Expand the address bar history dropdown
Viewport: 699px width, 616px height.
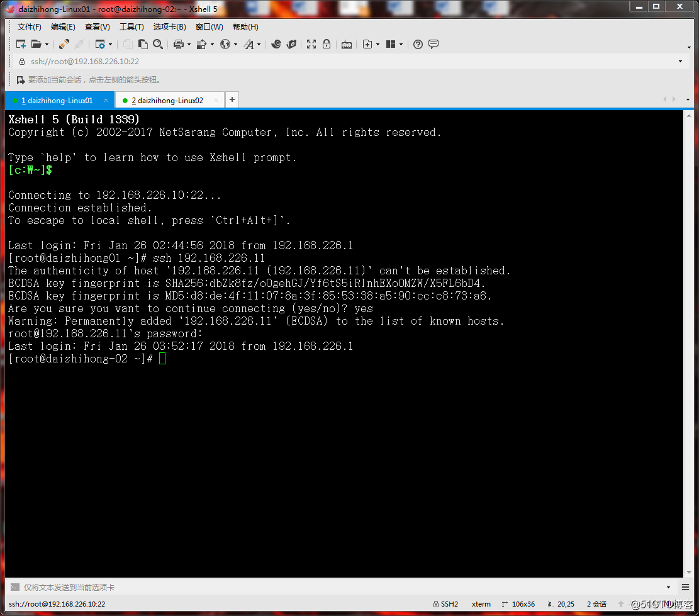coord(680,62)
